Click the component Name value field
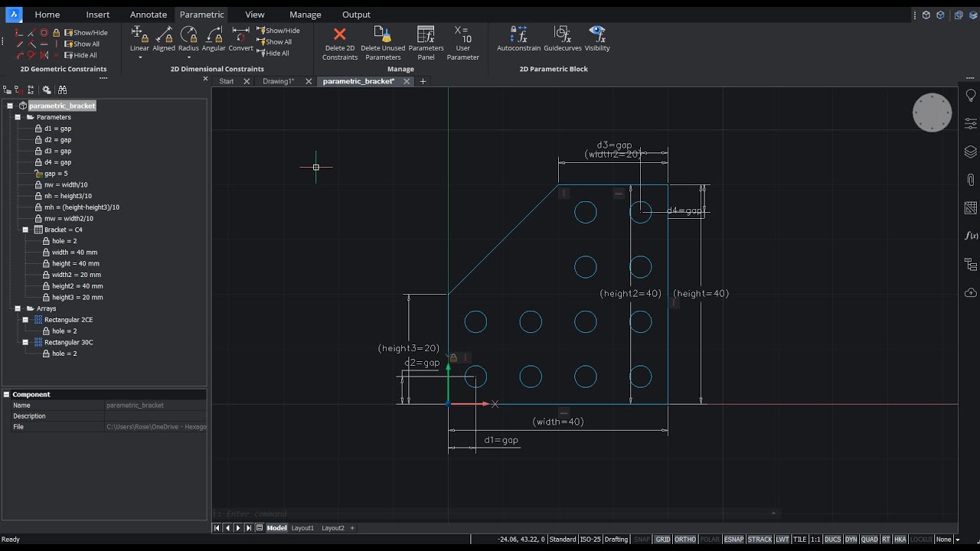Viewport: 980px width, 551px height. point(155,406)
